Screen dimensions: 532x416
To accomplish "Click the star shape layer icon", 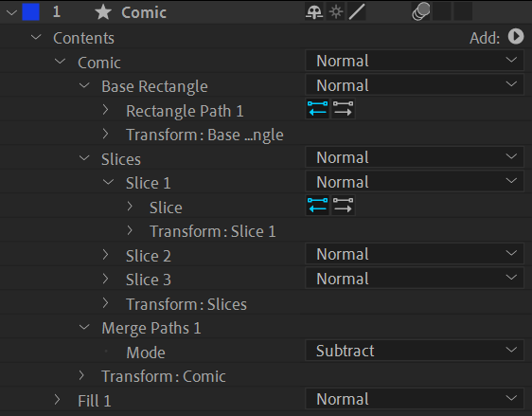I will coord(103,12).
